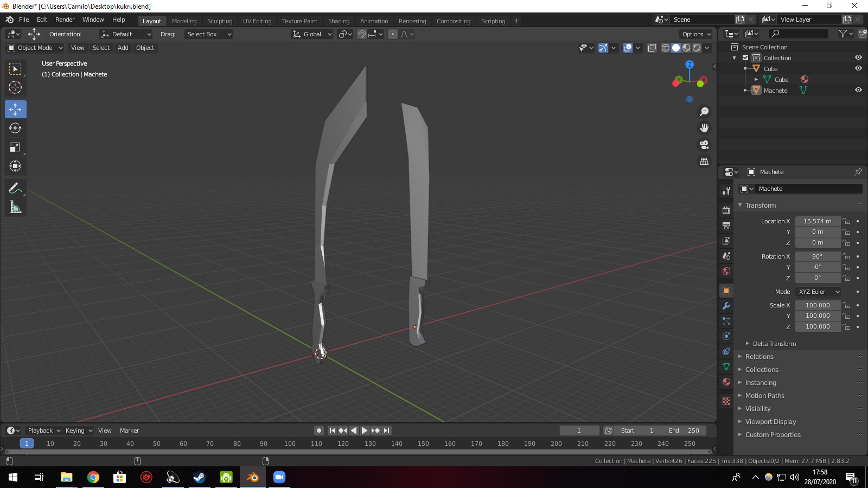868x488 pixels.
Task: Toggle the Rotation Z lock
Action: click(846, 278)
